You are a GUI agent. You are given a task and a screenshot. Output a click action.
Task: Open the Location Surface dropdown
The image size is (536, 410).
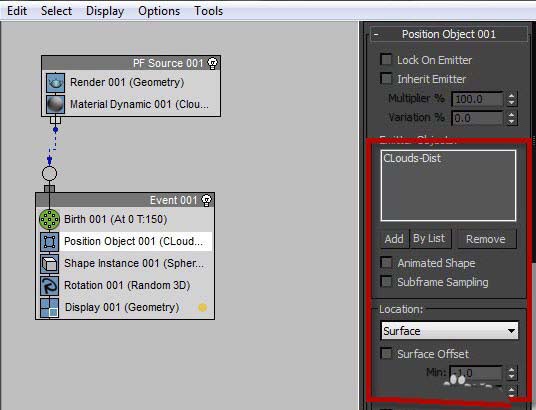click(x=450, y=331)
